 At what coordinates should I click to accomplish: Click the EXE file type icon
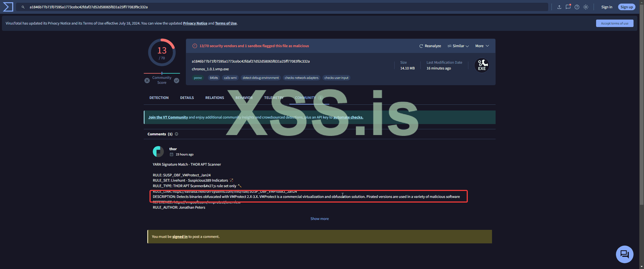482,65
